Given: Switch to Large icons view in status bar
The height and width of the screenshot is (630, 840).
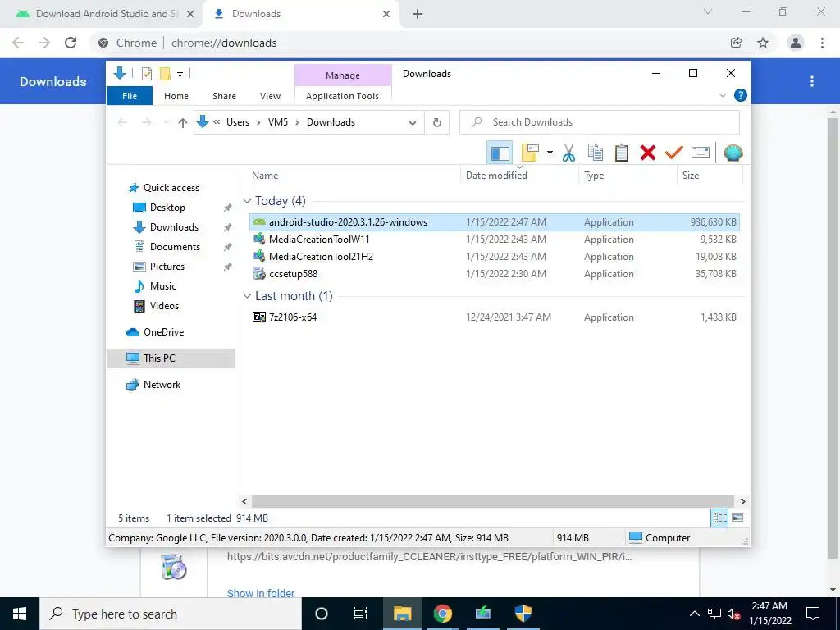Looking at the screenshot, I should coord(737,518).
